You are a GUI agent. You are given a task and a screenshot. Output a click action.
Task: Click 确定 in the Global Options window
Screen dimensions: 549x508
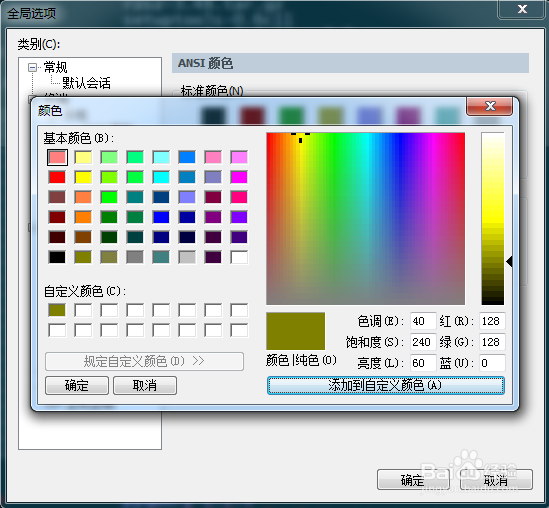tap(413, 480)
